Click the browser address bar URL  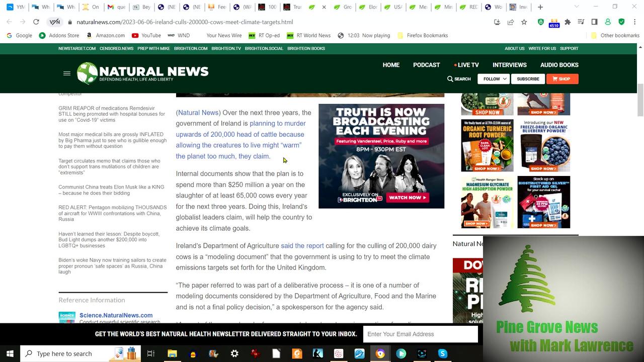pos(185,22)
